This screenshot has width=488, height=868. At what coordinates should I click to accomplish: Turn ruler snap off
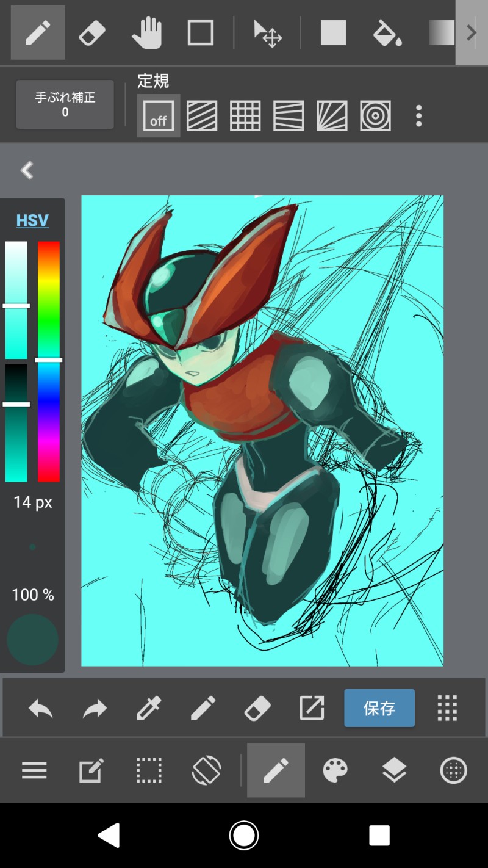coord(159,115)
